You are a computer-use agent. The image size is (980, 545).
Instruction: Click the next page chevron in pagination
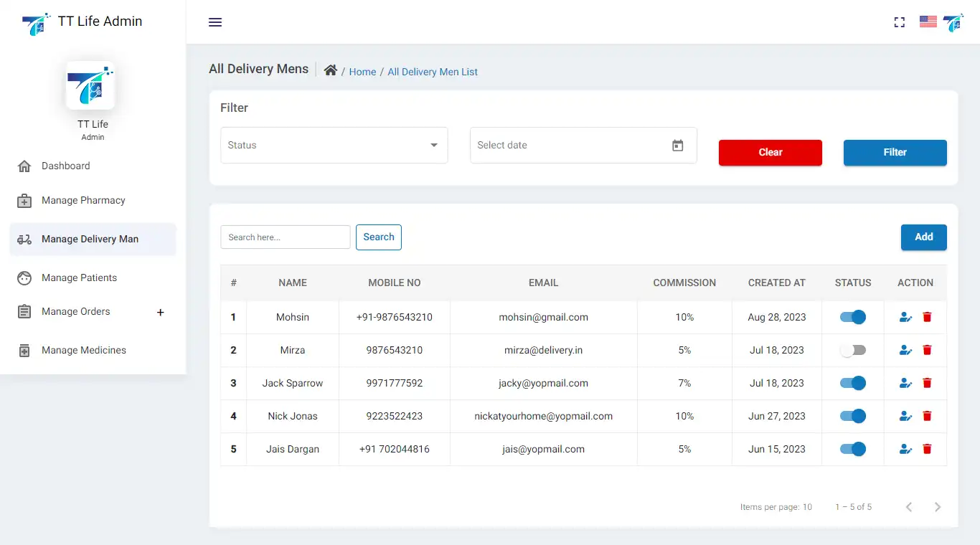tap(938, 507)
